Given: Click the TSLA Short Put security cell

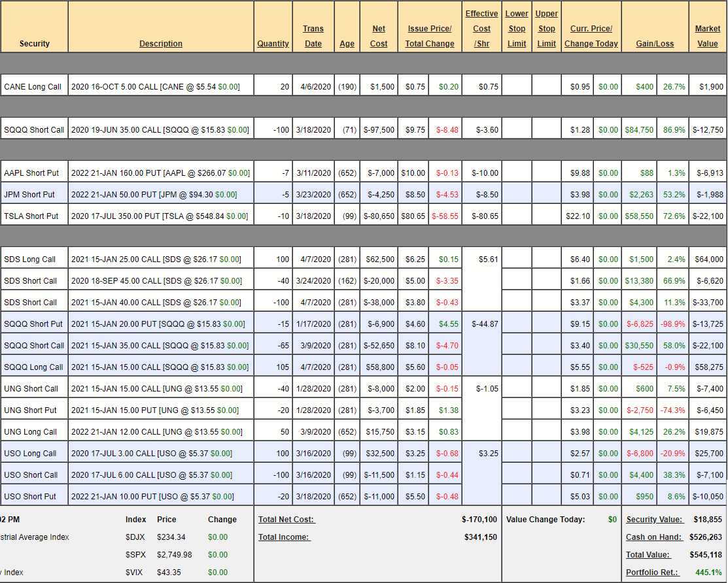Looking at the screenshot, I should point(31,216).
